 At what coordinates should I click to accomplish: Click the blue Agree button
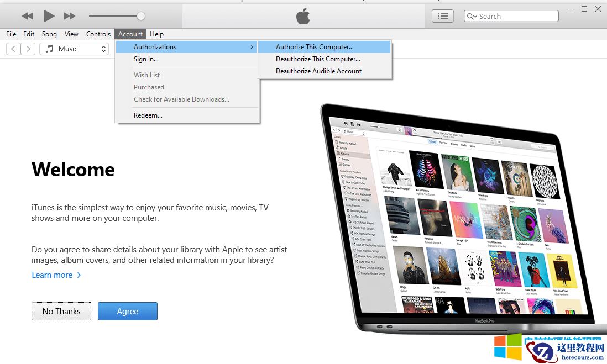tap(127, 312)
